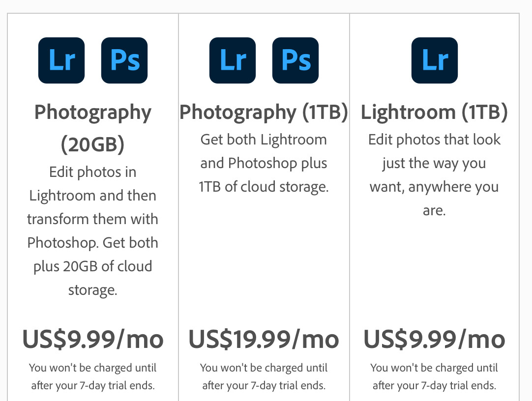
Task: Click Photography 20GB description about cloud storage
Action: pyautogui.click(x=92, y=231)
